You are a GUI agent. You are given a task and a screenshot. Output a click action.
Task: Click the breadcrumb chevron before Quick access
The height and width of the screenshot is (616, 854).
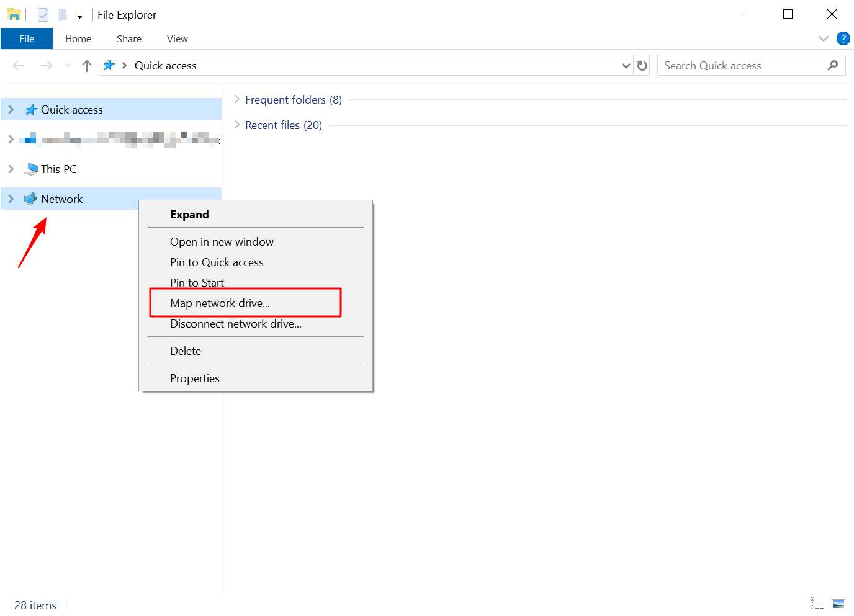[x=124, y=65]
